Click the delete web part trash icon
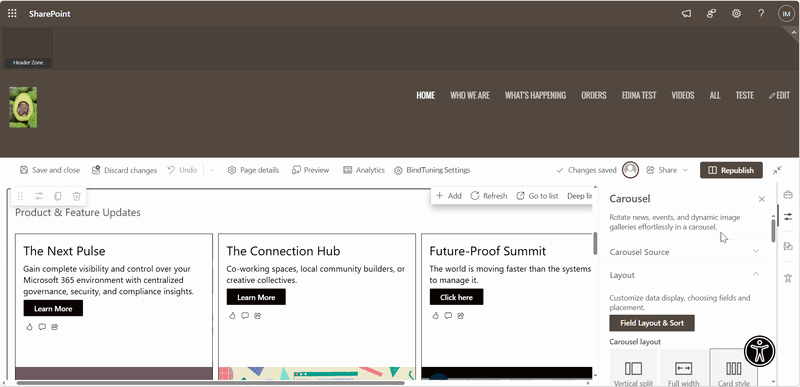This screenshot has height=387, width=800. coord(76,196)
